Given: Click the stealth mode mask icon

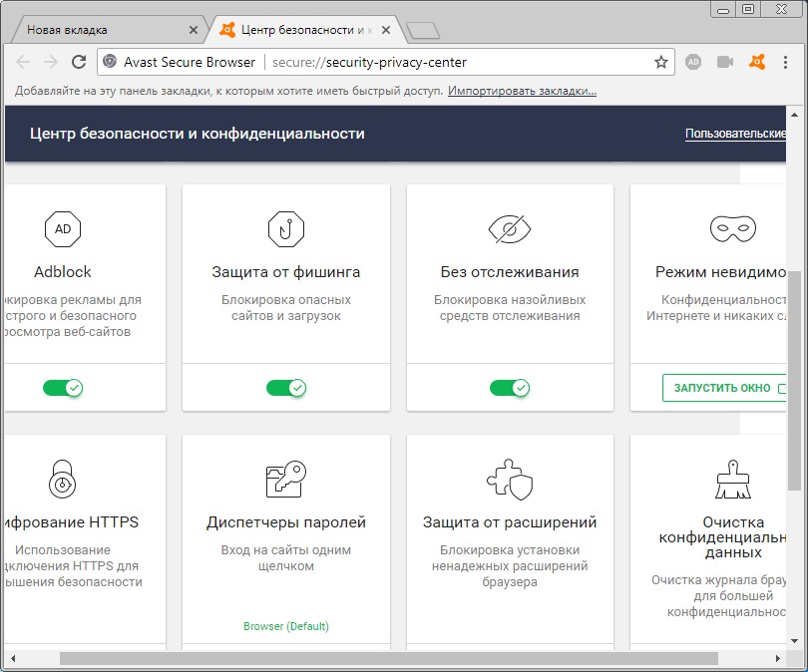Looking at the screenshot, I should 733,229.
